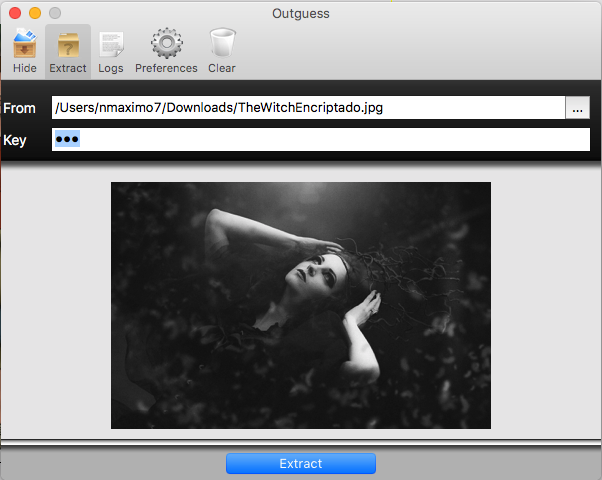Click the "Preferences" text label in toolbar
This screenshot has width=602, height=480.
pyautogui.click(x=166, y=68)
